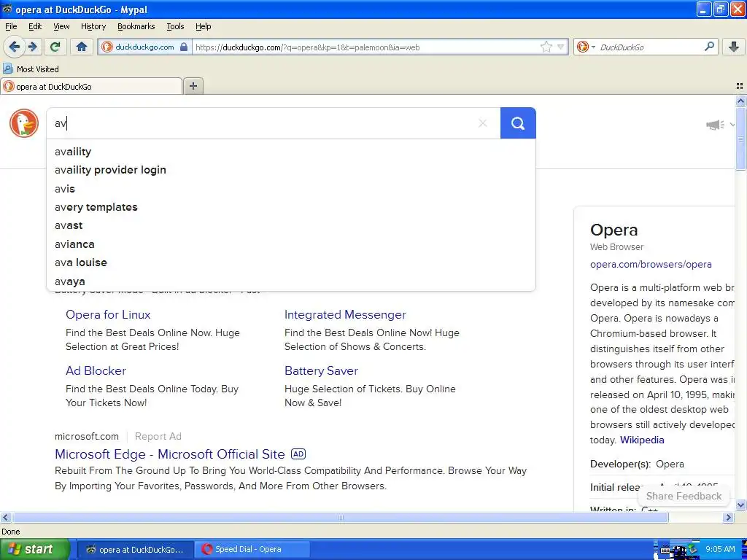
Task: Open the search engine selector dropdown
Action: (593, 47)
